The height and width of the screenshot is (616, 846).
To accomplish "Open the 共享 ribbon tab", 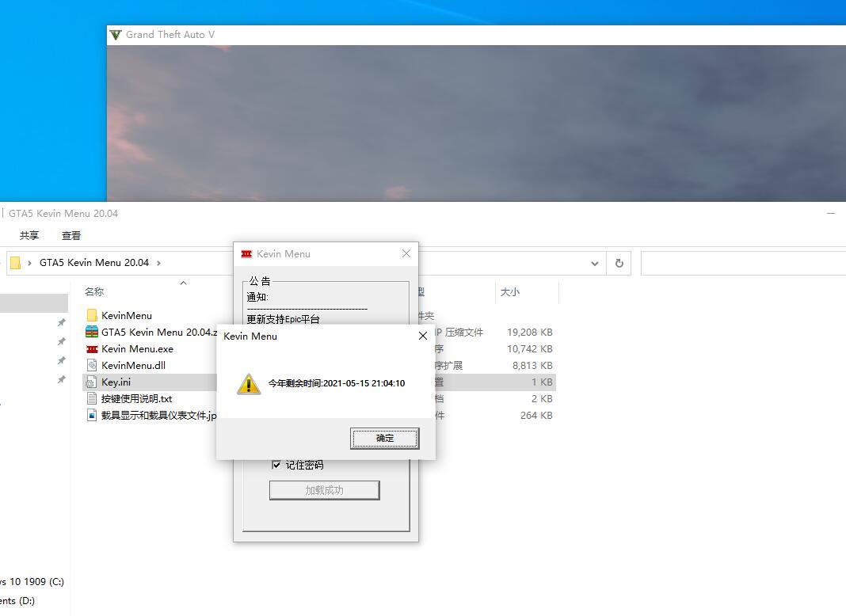I will coord(29,236).
